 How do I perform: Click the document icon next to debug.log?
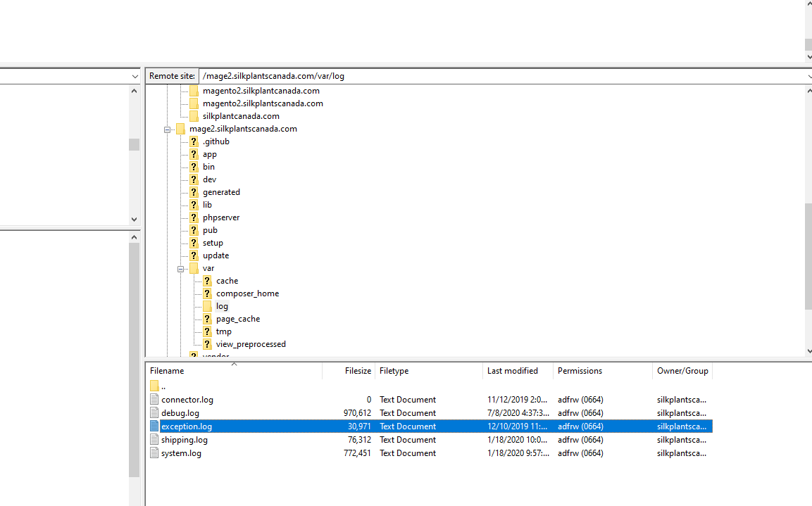[x=154, y=412]
